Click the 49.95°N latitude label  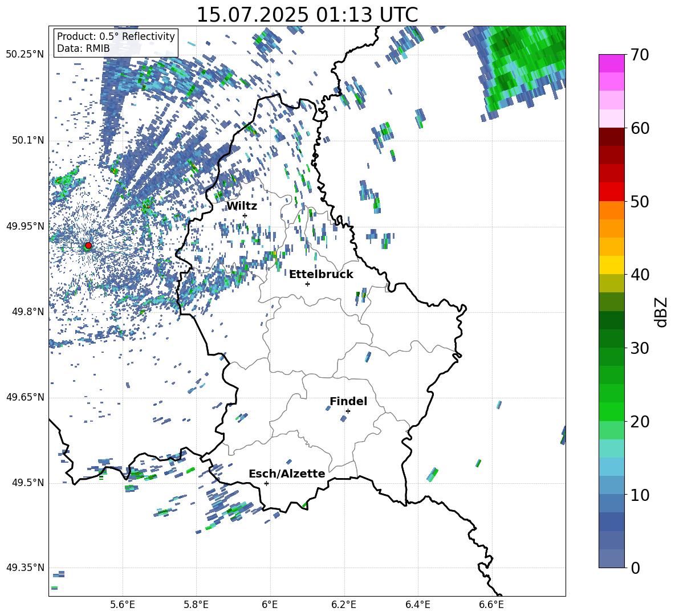tap(25, 226)
